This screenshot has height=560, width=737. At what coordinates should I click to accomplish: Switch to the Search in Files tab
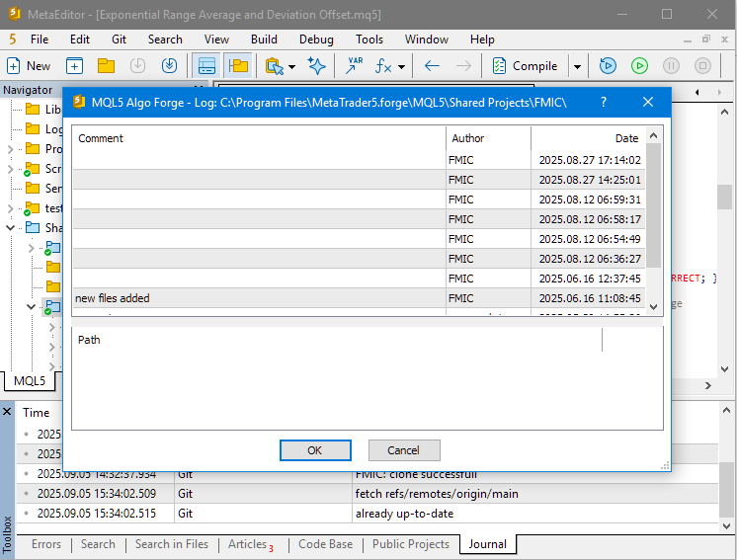coord(172,544)
